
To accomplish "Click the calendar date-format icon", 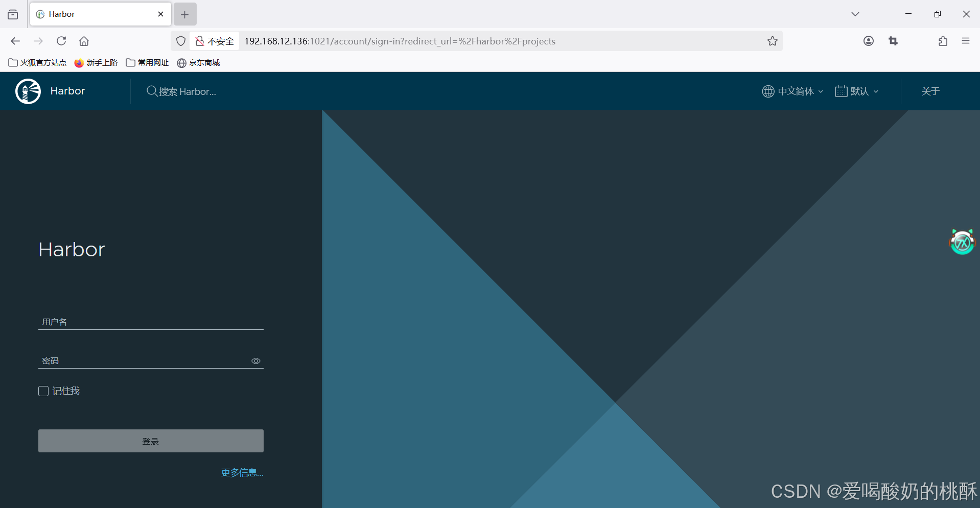I will 841,91.
